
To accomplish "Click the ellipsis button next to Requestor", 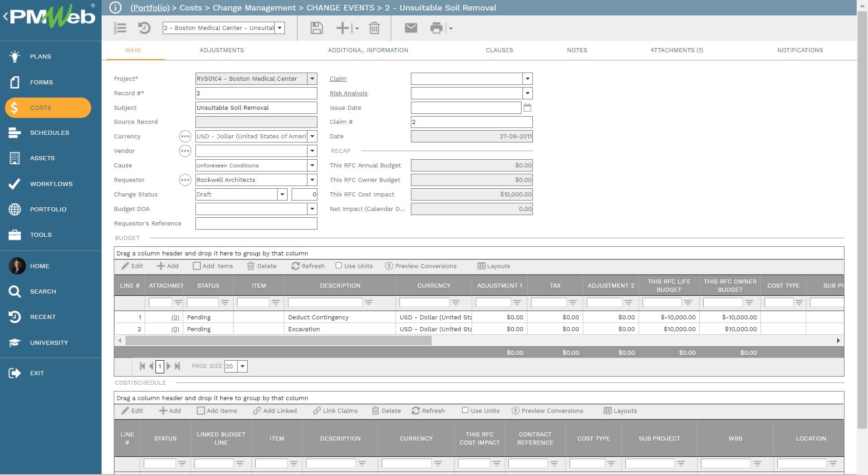I will (x=185, y=180).
